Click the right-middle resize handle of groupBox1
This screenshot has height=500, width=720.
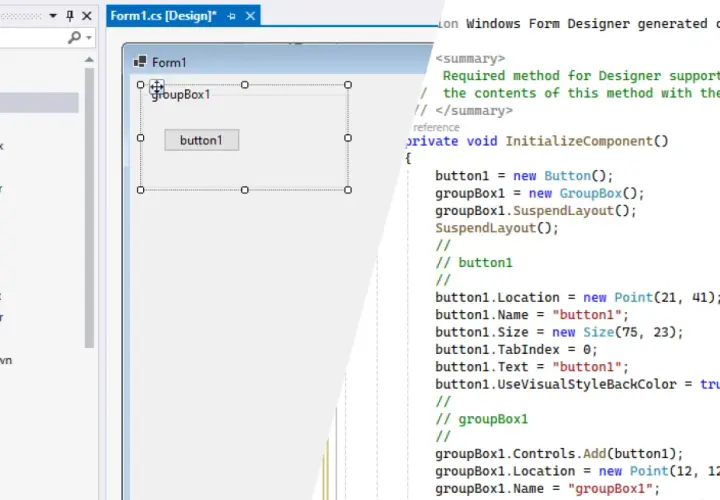348,138
